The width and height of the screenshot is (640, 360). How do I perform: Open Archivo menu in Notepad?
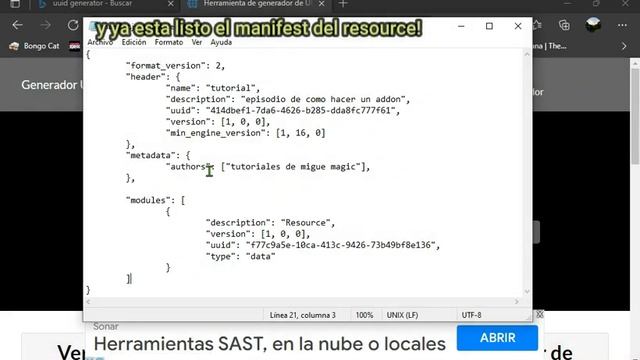tap(100, 42)
